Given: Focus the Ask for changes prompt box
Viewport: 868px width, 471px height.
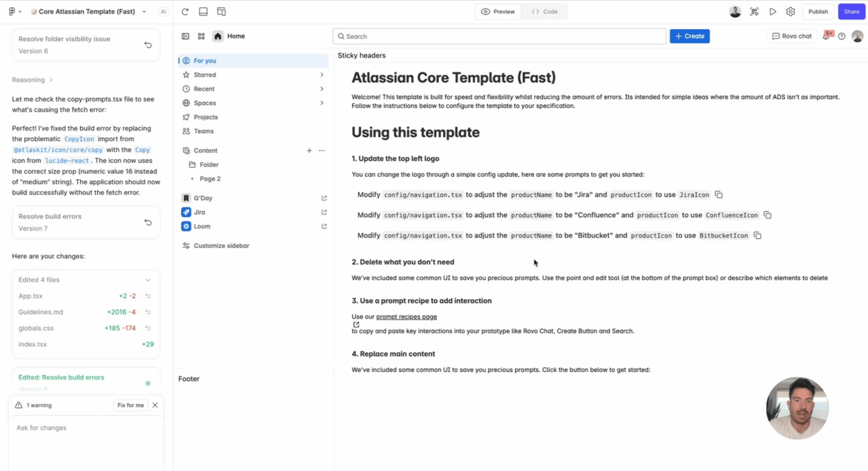Looking at the screenshot, I should (x=86, y=442).
